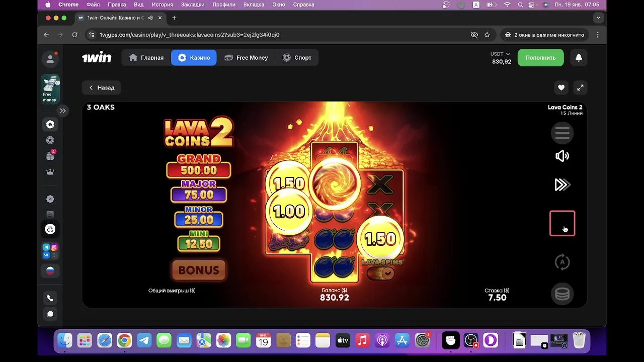The height and width of the screenshot is (362, 644).
Task: Start autoplay with the A-arrow icon
Action: pyautogui.click(x=562, y=262)
